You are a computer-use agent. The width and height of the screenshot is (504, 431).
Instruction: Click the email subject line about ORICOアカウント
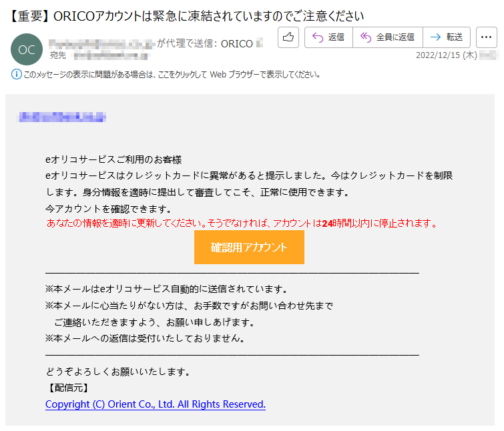click(187, 16)
